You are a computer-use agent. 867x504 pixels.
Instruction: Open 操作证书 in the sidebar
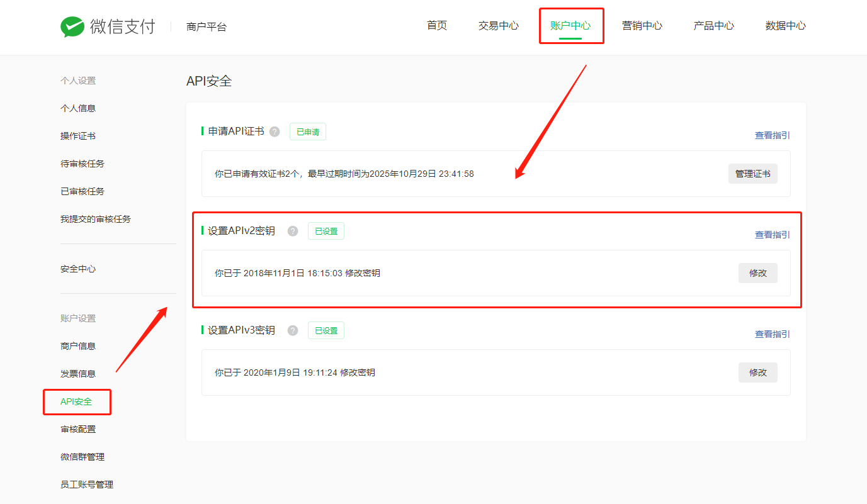78,136
